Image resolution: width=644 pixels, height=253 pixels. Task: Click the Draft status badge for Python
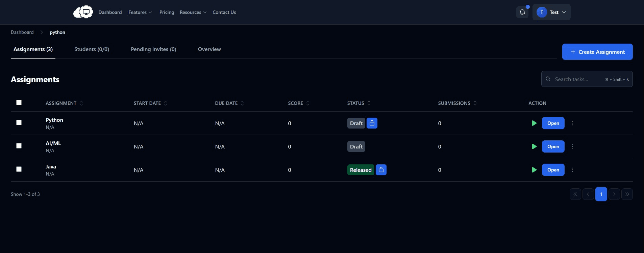tap(356, 123)
